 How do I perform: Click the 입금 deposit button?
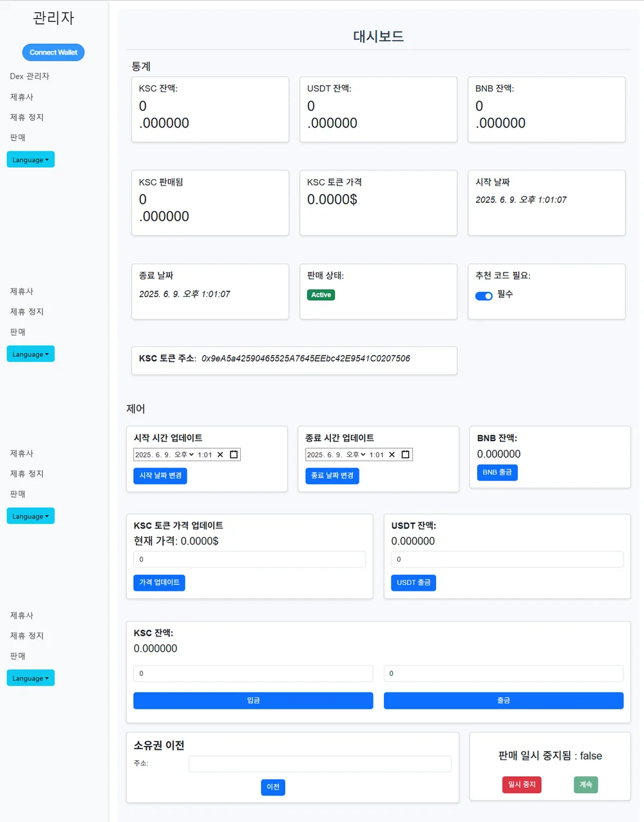click(252, 700)
